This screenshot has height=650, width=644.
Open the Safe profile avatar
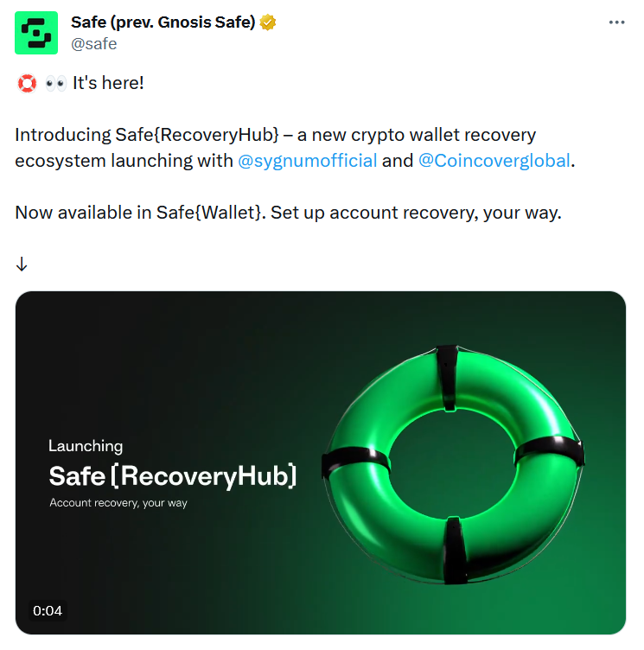pos(36,33)
